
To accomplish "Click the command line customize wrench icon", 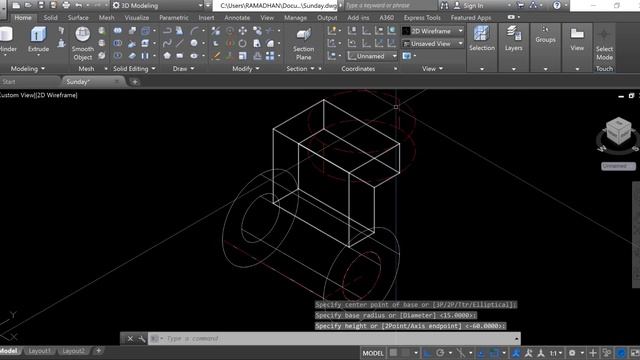I will click(x=142, y=338).
